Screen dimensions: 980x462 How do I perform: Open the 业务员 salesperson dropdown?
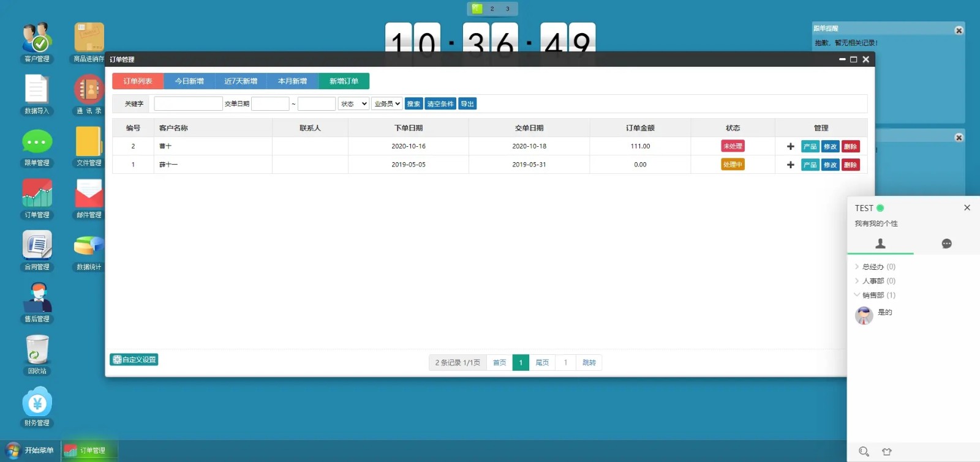(386, 104)
